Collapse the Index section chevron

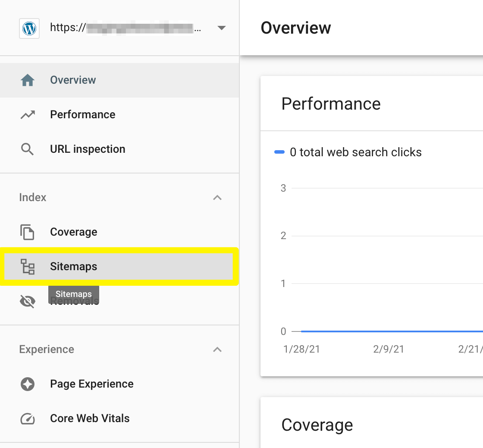[217, 198]
